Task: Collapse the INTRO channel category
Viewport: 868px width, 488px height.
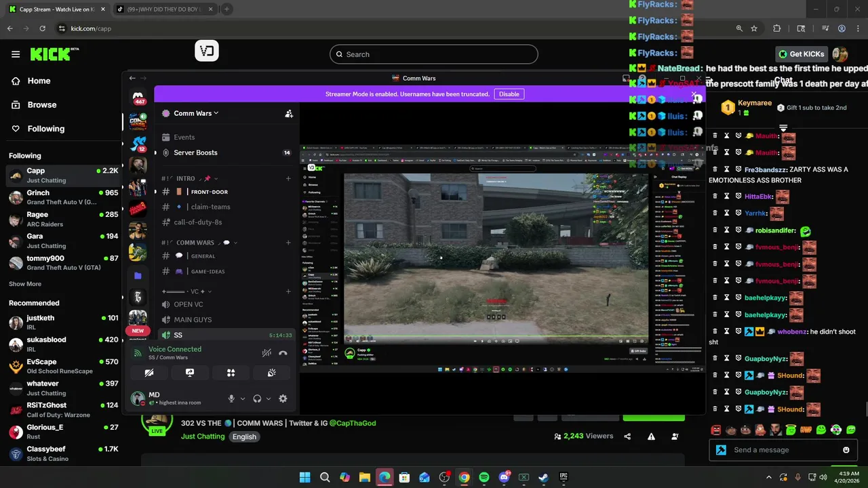Action: [x=191, y=178]
